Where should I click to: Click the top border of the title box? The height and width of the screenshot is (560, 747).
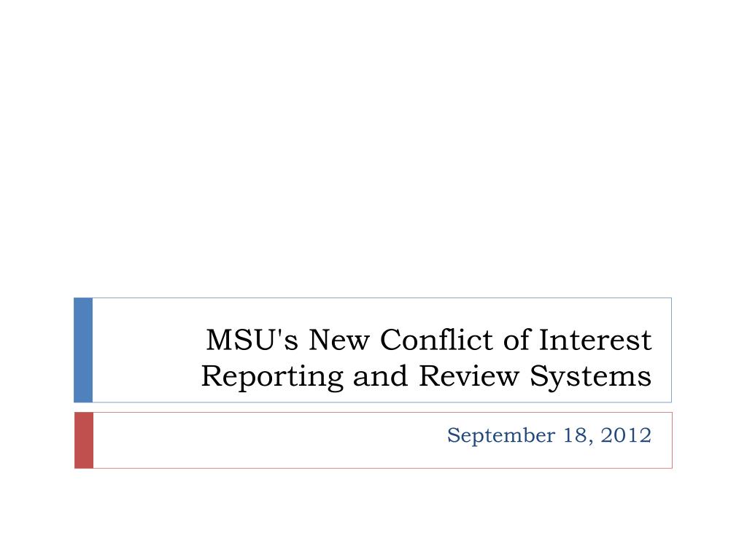tap(382, 298)
